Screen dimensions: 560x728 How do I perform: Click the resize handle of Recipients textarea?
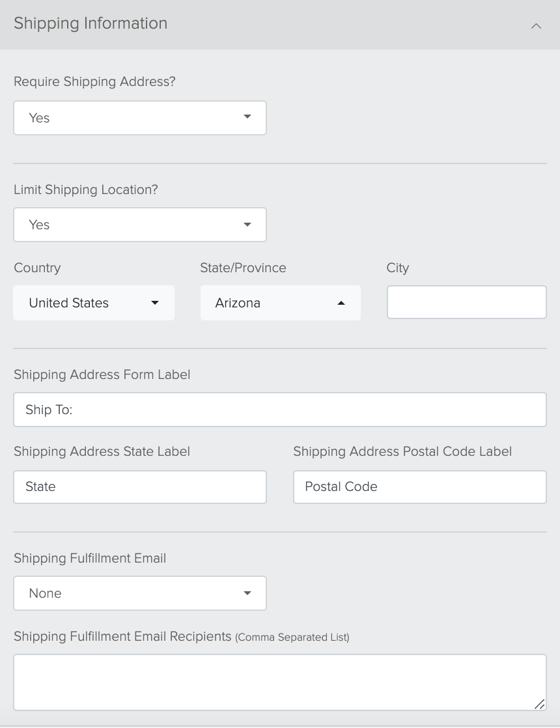click(540, 705)
